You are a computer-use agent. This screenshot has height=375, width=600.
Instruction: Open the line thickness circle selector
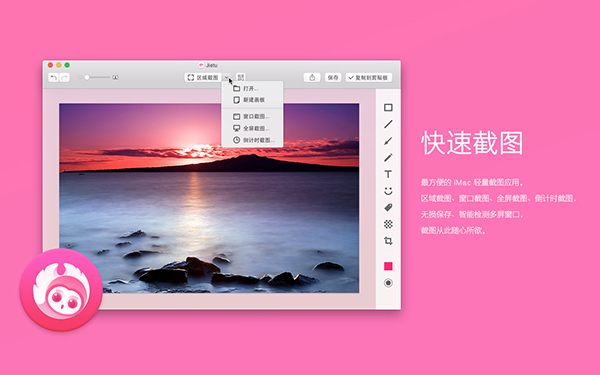coord(388,283)
